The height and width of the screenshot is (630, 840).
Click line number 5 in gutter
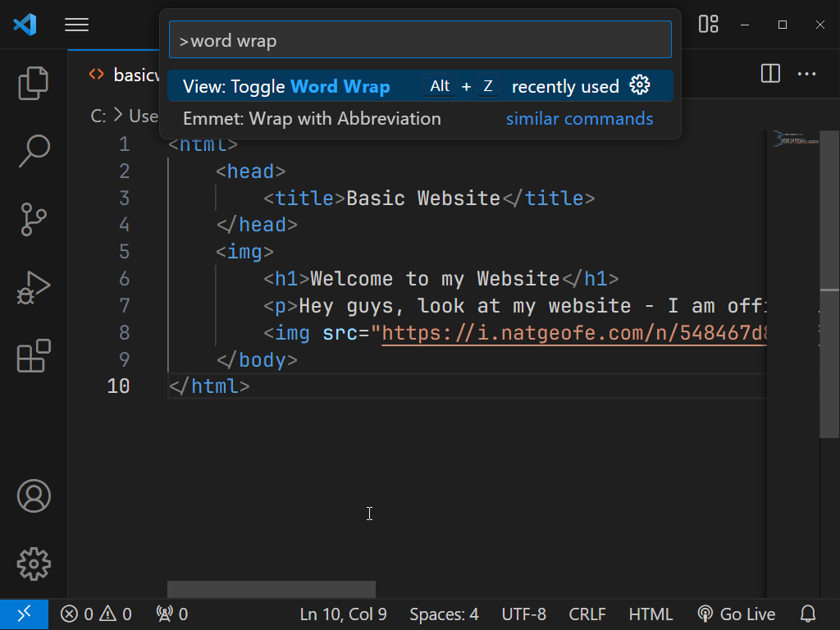pos(124,252)
